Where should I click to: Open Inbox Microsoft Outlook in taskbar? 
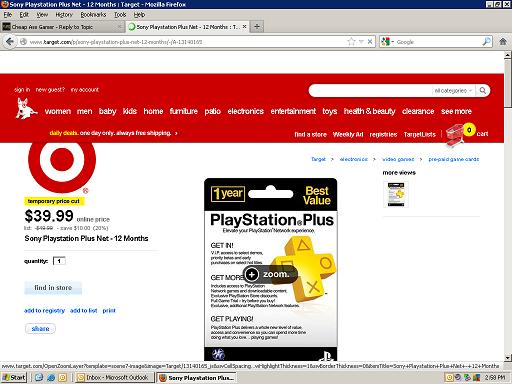[x=115, y=378]
